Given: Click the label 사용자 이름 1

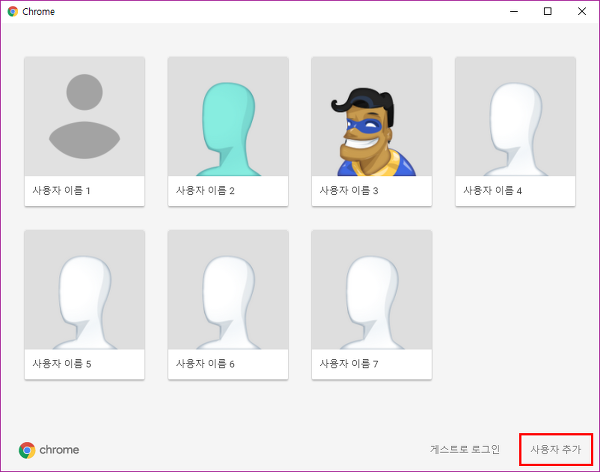Looking at the screenshot, I should pyautogui.click(x=61, y=191).
